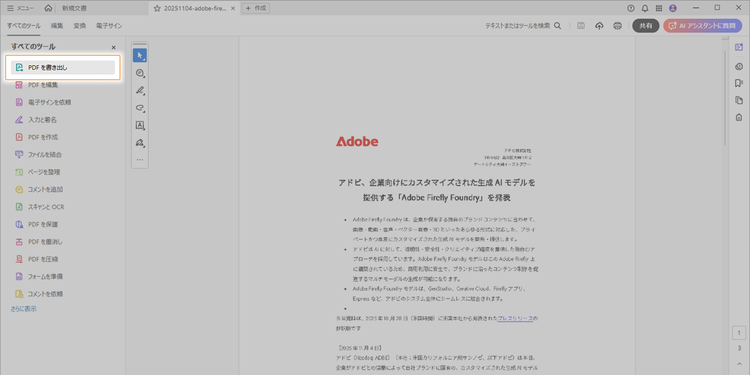Click the 共有 share button
Screen dimensions: 750x375
(646, 26)
